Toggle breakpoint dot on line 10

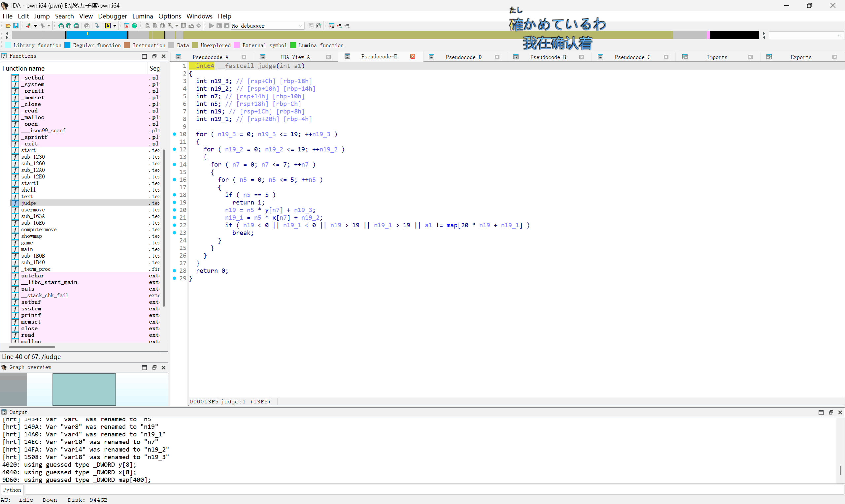pyautogui.click(x=174, y=134)
